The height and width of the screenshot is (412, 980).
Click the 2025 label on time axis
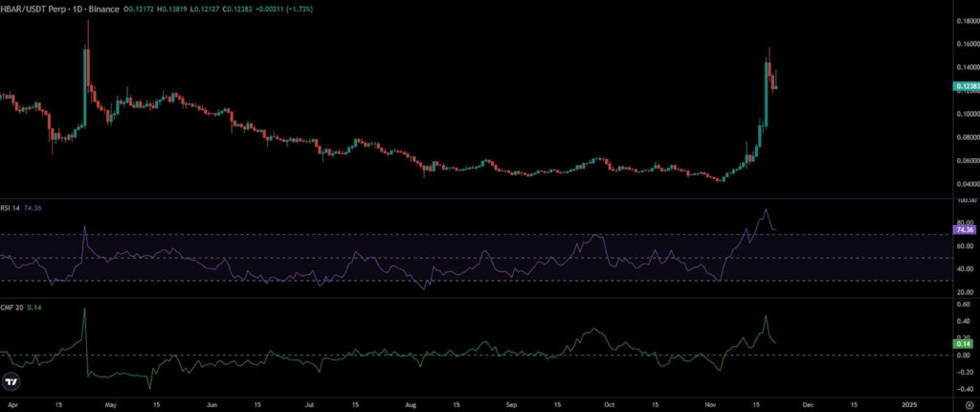(x=909, y=405)
